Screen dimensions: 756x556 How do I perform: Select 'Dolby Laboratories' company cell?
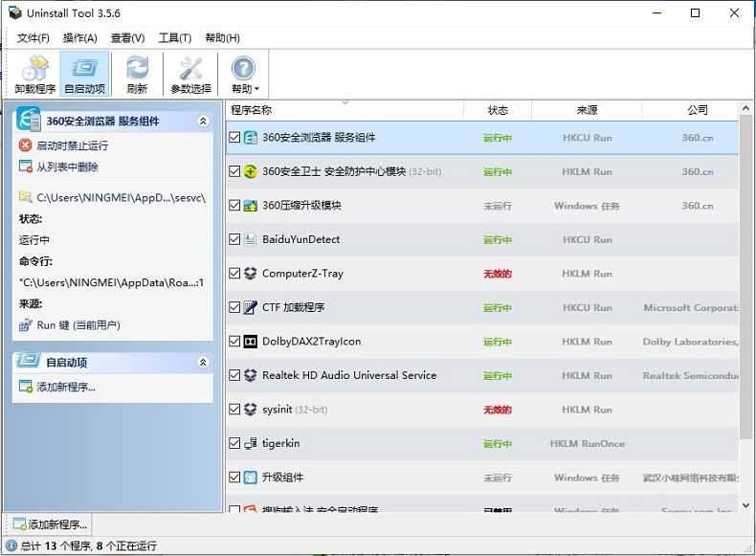[x=690, y=342]
